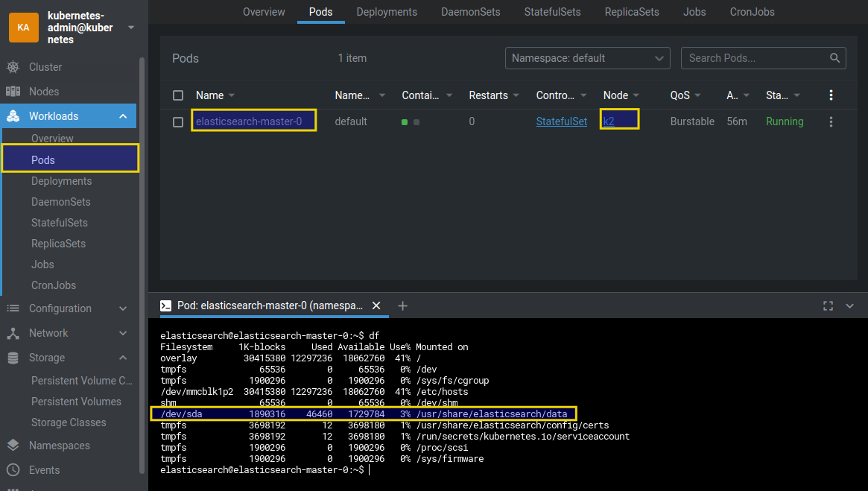Open the elasticsearch-master-0 pod details
Image resolution: width=868 pixels, height=491 pixels.
point(249,121)
